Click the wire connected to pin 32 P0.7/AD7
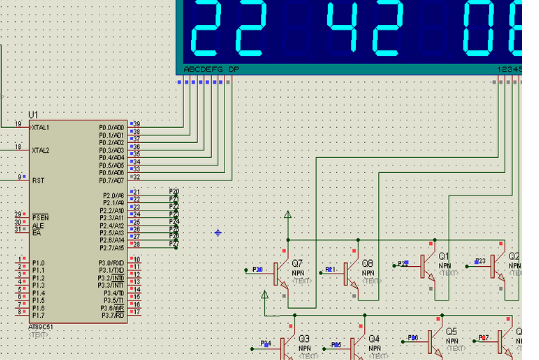539x360 pixels. pyautogui.click(x=186, y=180)
